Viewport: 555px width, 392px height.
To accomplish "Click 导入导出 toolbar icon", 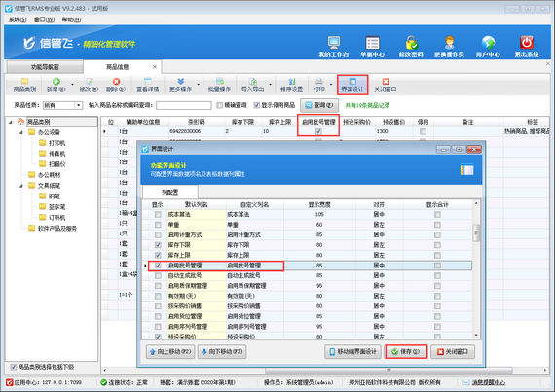I will click(x=252, y=82).
